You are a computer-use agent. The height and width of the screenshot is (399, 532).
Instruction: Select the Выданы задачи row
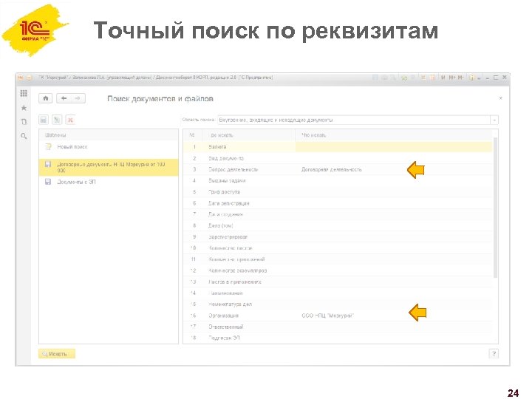tap(338, 180)
